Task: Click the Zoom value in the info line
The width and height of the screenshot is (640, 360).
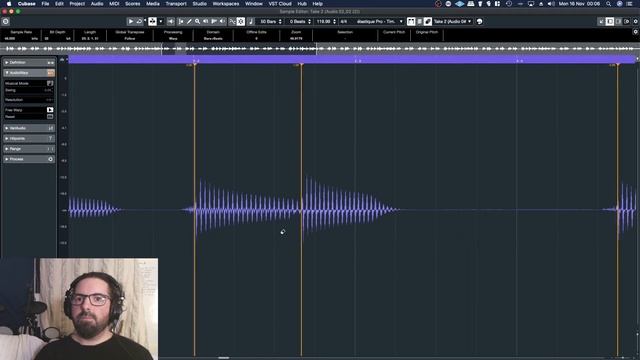Action: click(x=296, y=38)
